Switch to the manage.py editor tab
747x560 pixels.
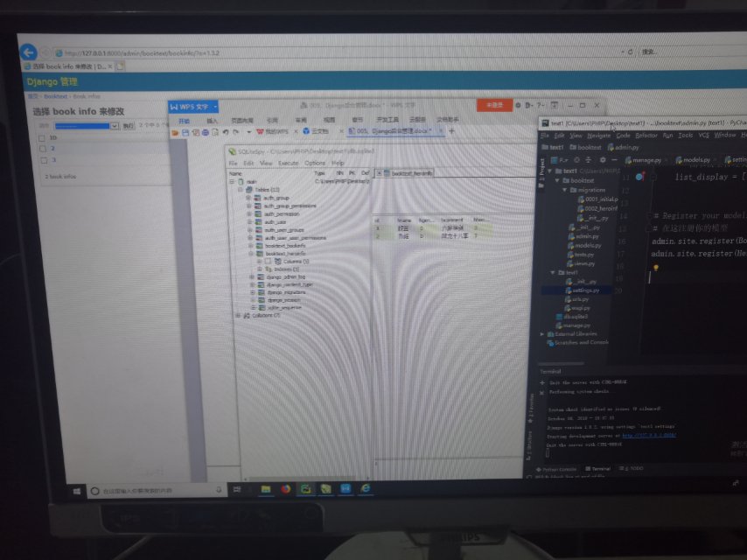[x=644, y=160]
